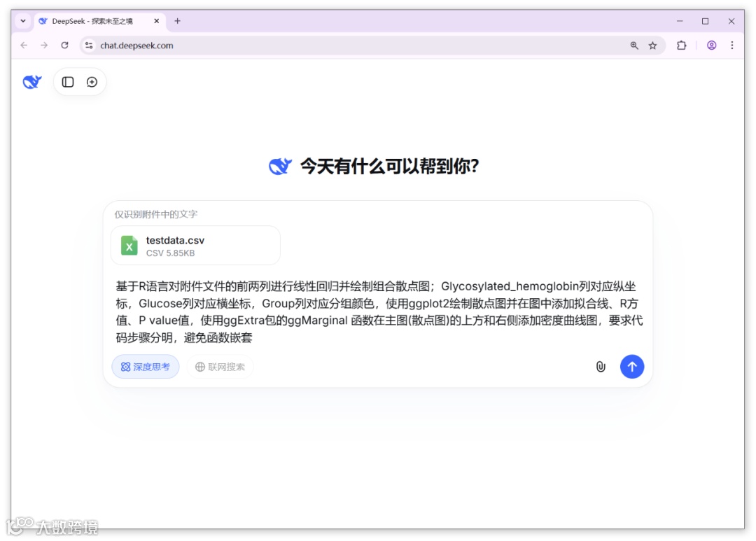
Task: Click into the prompt text area
Action: (x=379, y=312)
